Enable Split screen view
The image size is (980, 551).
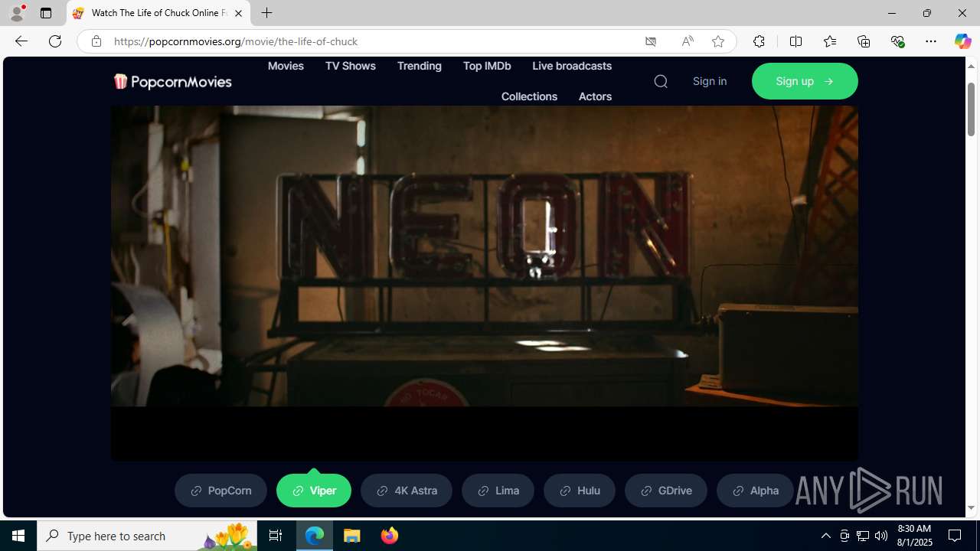pos(795,41)
